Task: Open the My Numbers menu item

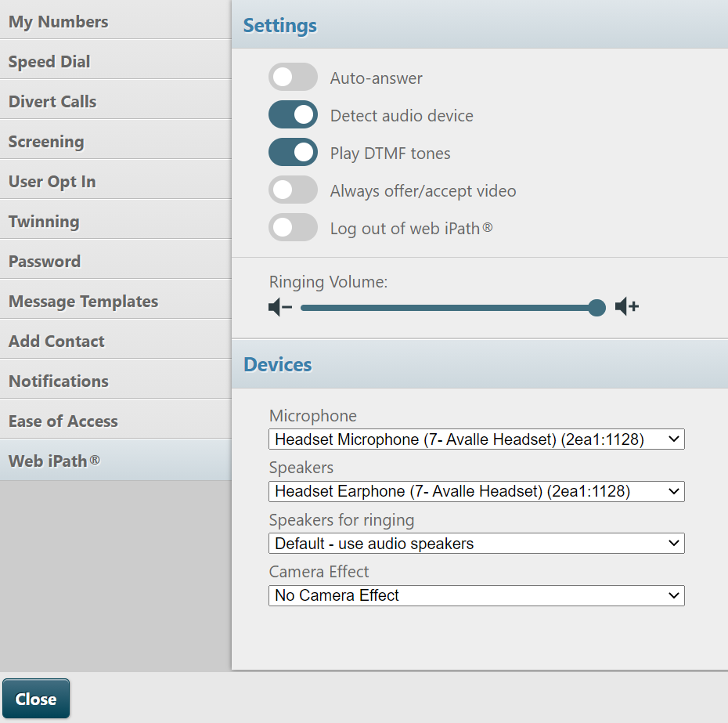Action: coord(116,20)
